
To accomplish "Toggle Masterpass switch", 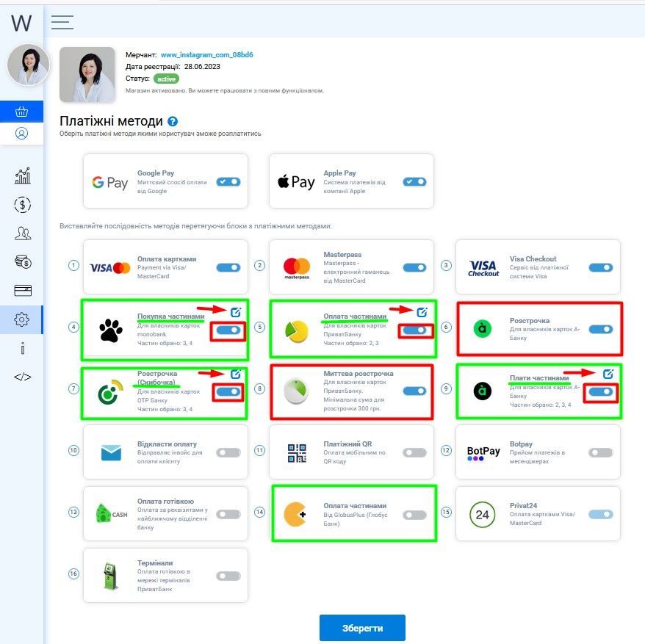I will (414, 268).
